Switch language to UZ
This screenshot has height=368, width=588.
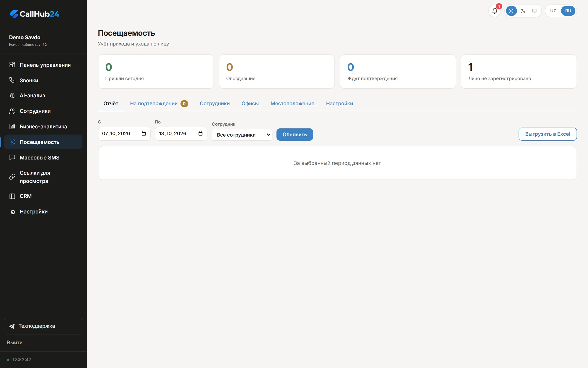[553, 11]
